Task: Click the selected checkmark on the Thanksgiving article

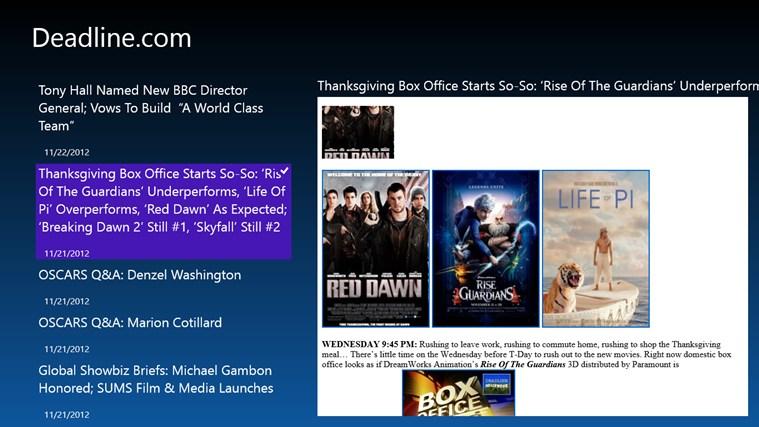Action: (x=285, y=171)
